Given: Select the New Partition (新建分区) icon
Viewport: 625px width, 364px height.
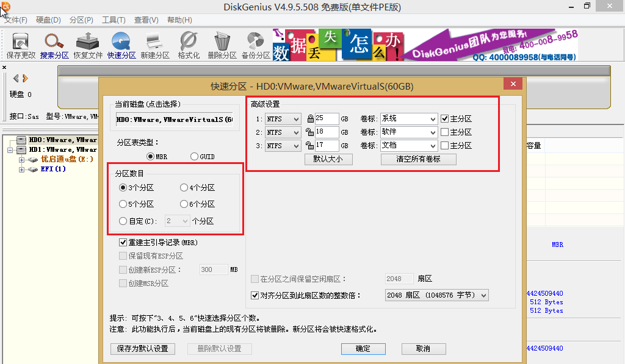Looking at the screenshot, I should tap(154, 46).
